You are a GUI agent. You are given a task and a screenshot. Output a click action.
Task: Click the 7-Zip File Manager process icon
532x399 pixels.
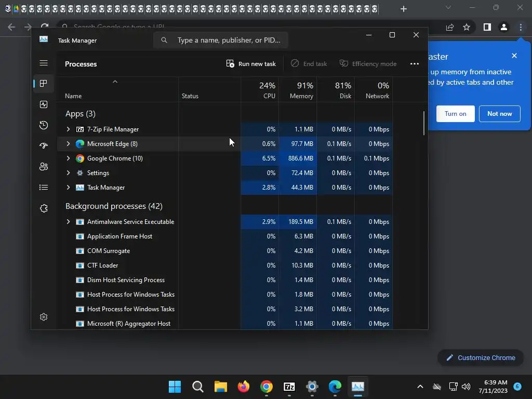[x=79, y=129]
